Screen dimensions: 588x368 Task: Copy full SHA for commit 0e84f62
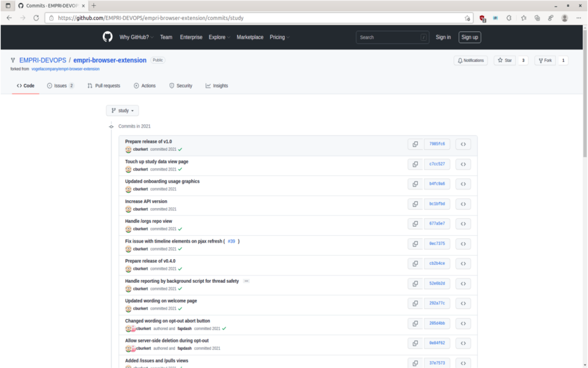click(x=415, y=343)
